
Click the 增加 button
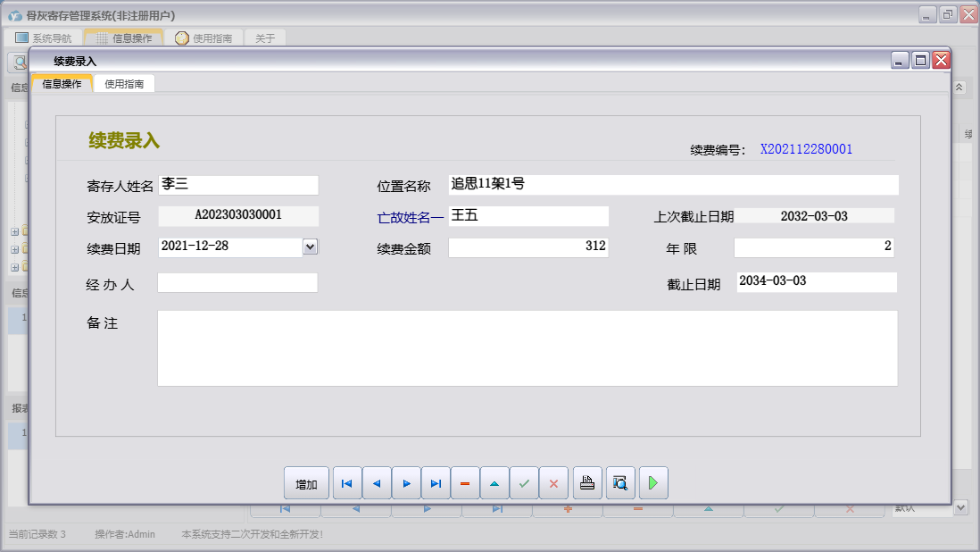[x=306, y=483]
